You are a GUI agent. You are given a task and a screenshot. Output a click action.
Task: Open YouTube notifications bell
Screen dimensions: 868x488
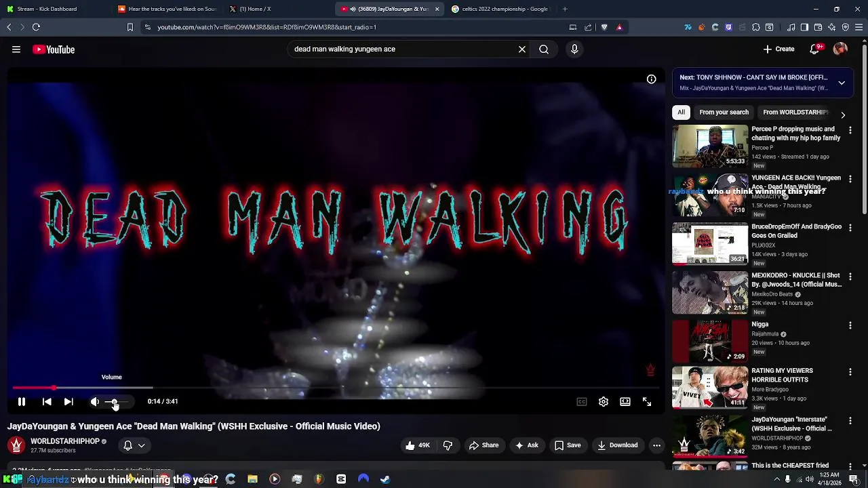pyautogui.click(x=815, y=49)
